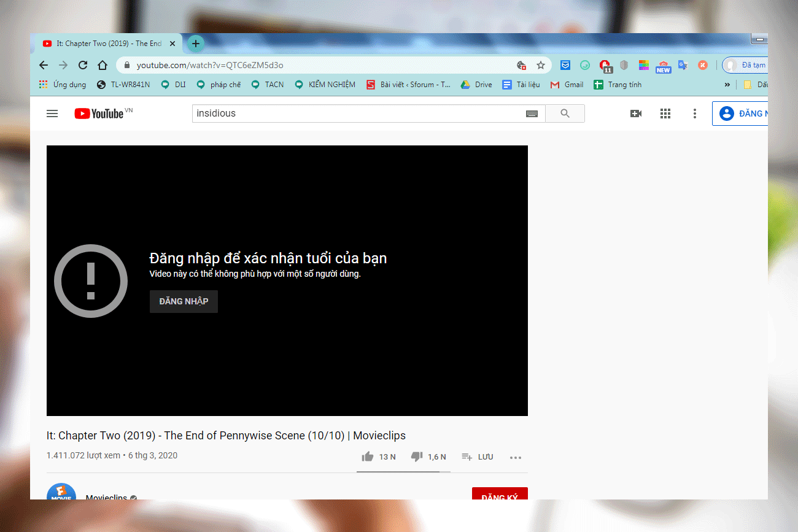Like the video with thumbs up 13 N
The width and height of the screenshot is (798, 532).
pyautogui.click(x=379, y=457)
